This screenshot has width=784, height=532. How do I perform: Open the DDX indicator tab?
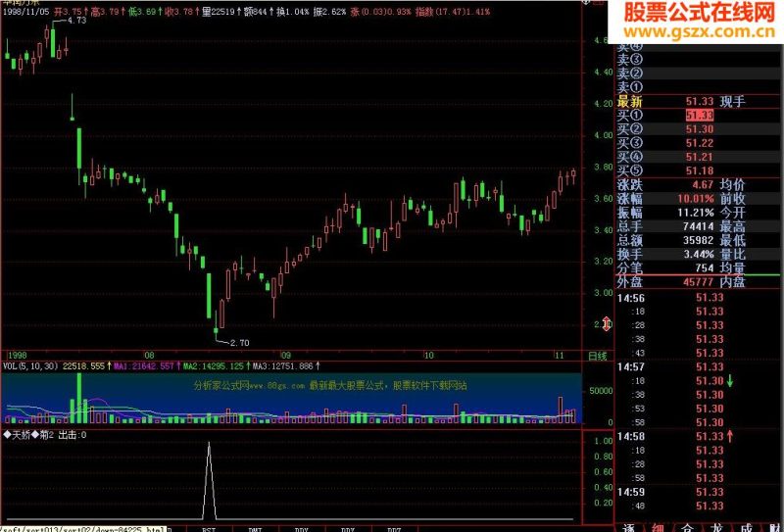click(302, 529)
